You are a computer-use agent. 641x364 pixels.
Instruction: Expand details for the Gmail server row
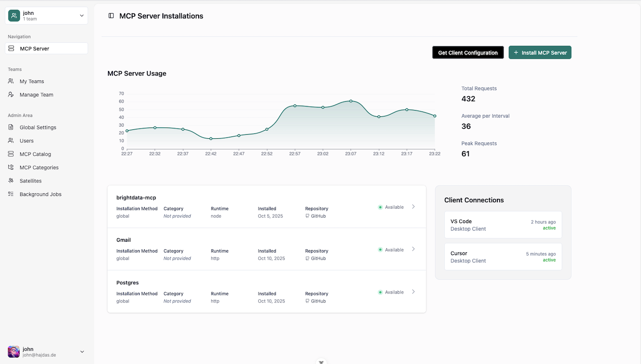[413, 249]
